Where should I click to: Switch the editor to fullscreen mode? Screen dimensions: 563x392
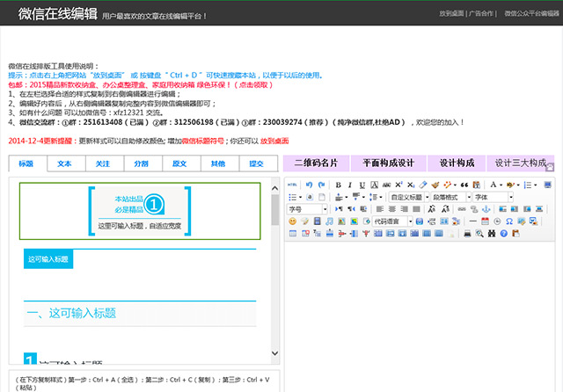click(547, 185)
